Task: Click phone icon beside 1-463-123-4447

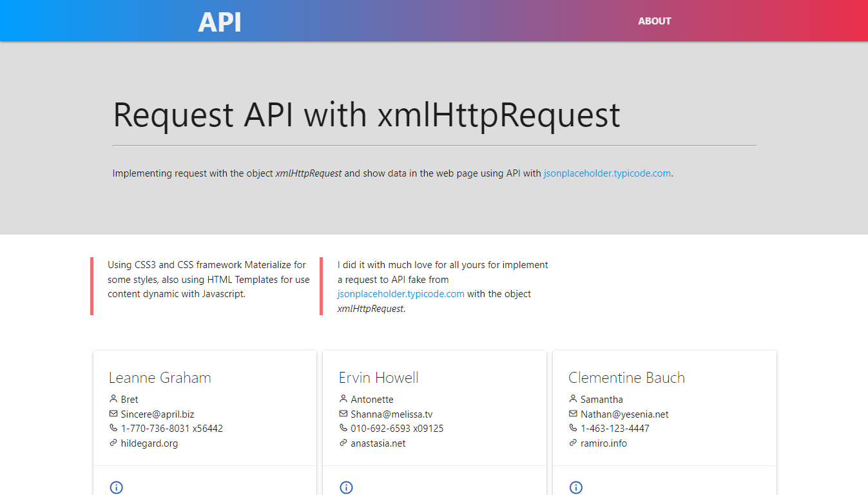Action: pyautogui.click(x=573, y=428)
